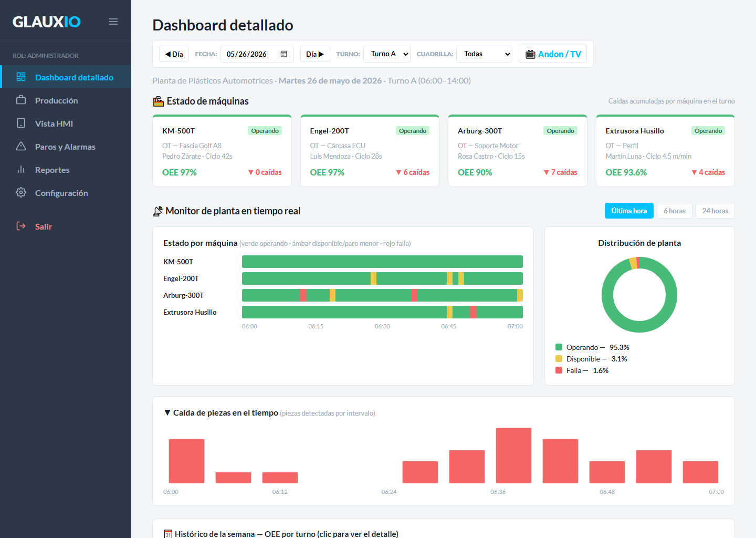756x538 pixels.
Task: Click the Salir logout icon
Action: pos(21,226)
